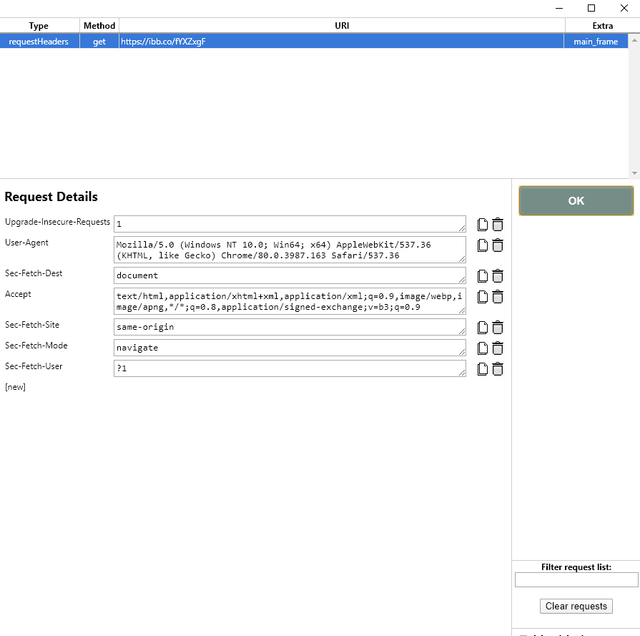Image resolution: width=640 pixels, height=636 pixels.
Task: Delete the User-Agent header
Action: [x=497, y=245]
